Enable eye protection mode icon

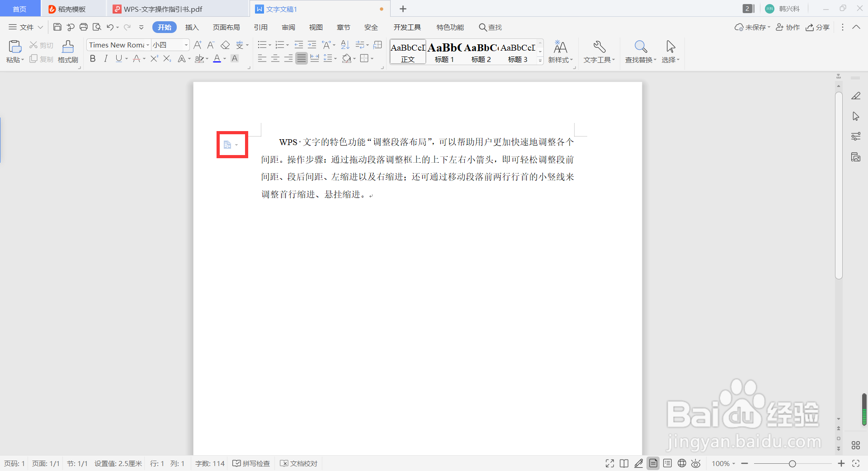pos(696,463)
